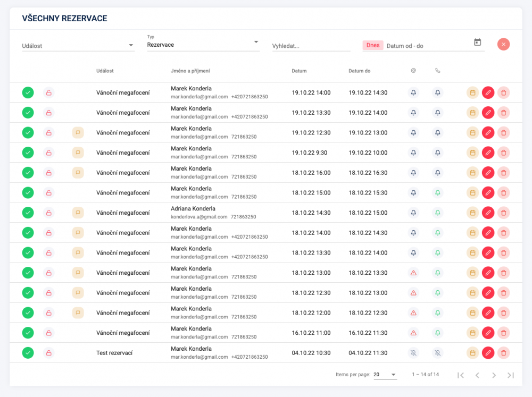
Task: Open the Událost filter dropdown
Action: 78,45
